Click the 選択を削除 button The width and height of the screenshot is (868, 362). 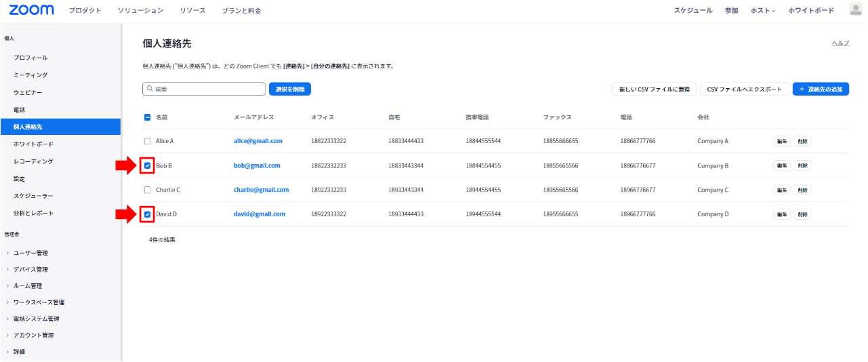[290, 89]
